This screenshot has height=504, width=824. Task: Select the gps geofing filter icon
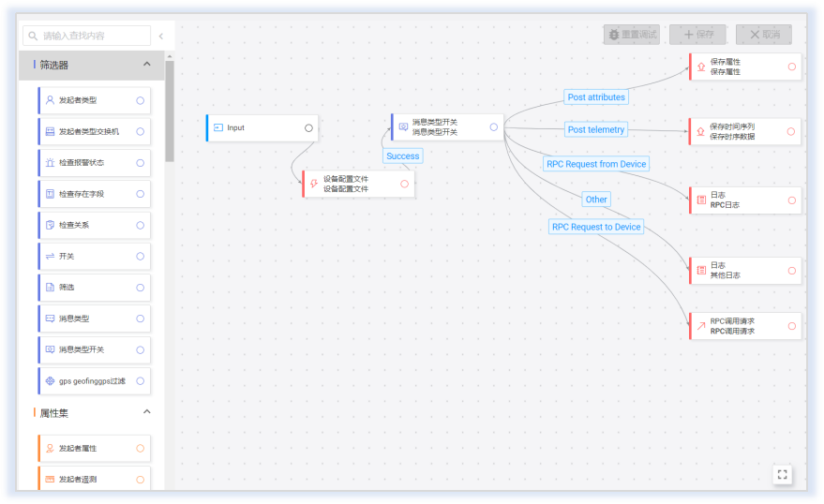click(x=50, y=381)
